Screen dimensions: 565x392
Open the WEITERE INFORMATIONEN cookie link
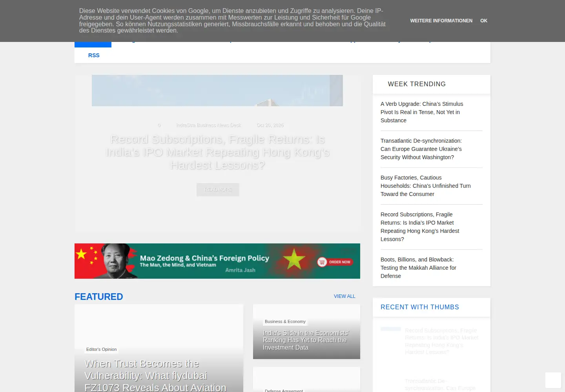coord(441,21)
